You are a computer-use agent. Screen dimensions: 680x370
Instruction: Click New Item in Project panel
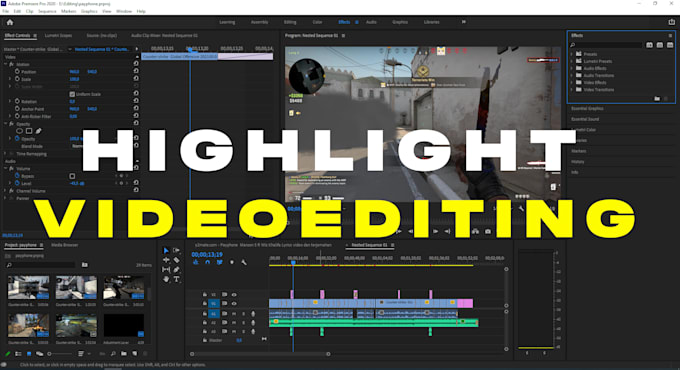pyautogui.click(x=135, y=354)
